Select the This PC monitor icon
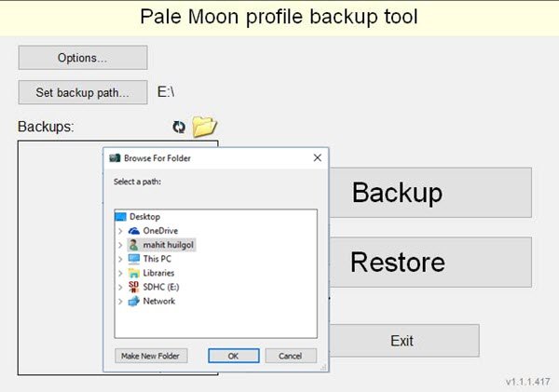This screenshot has height=392, width=559. [134, 259]
